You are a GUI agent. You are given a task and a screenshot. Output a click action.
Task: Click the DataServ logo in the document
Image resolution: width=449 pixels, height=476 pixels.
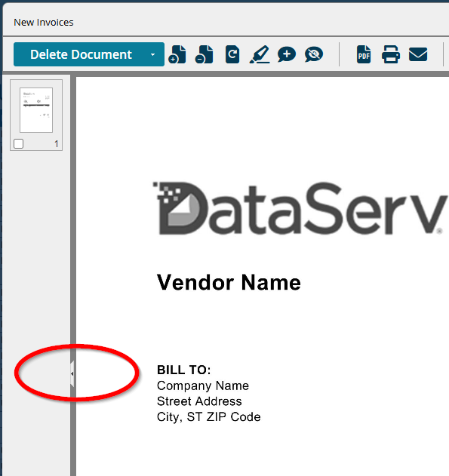coord(300,208)
